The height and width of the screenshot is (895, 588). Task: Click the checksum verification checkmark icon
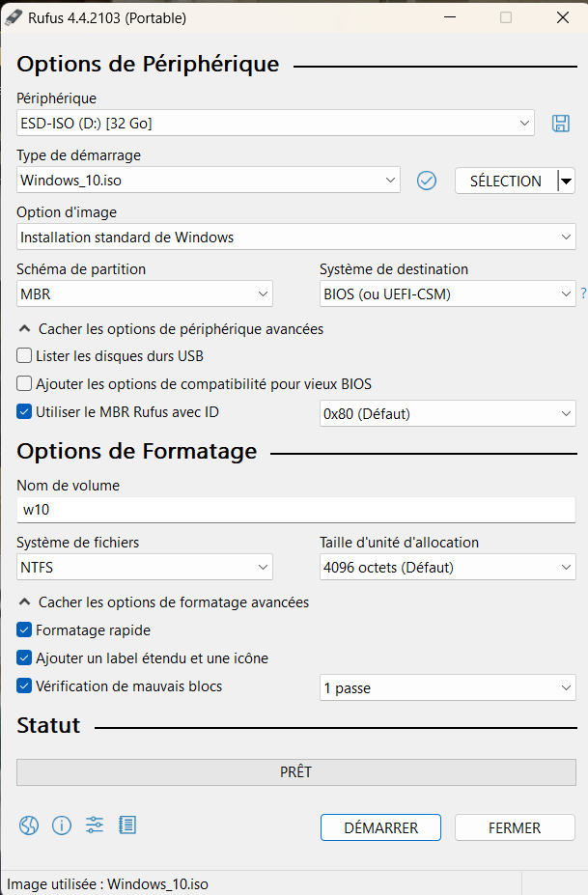tap(427, 181)
